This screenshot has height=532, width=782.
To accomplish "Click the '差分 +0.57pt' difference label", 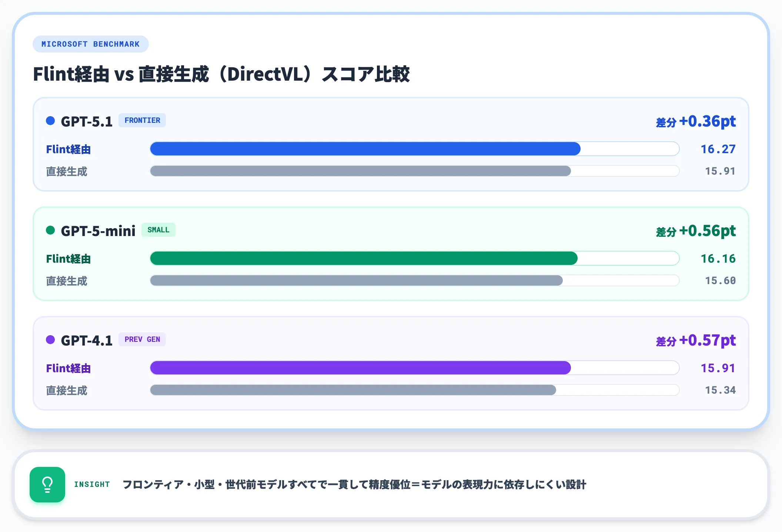I will pyautogui.click(x=696, y=340).
